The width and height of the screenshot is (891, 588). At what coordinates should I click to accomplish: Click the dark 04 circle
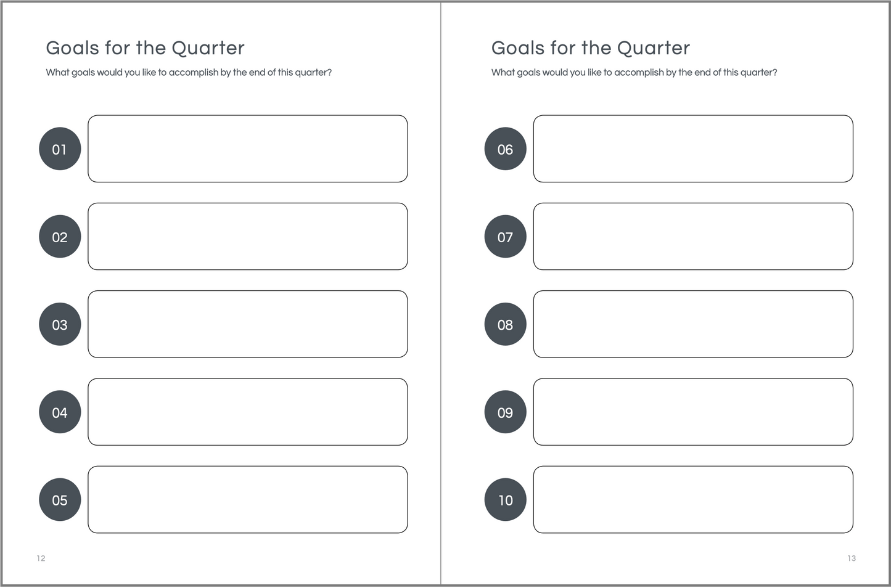[x=60, y=412]
